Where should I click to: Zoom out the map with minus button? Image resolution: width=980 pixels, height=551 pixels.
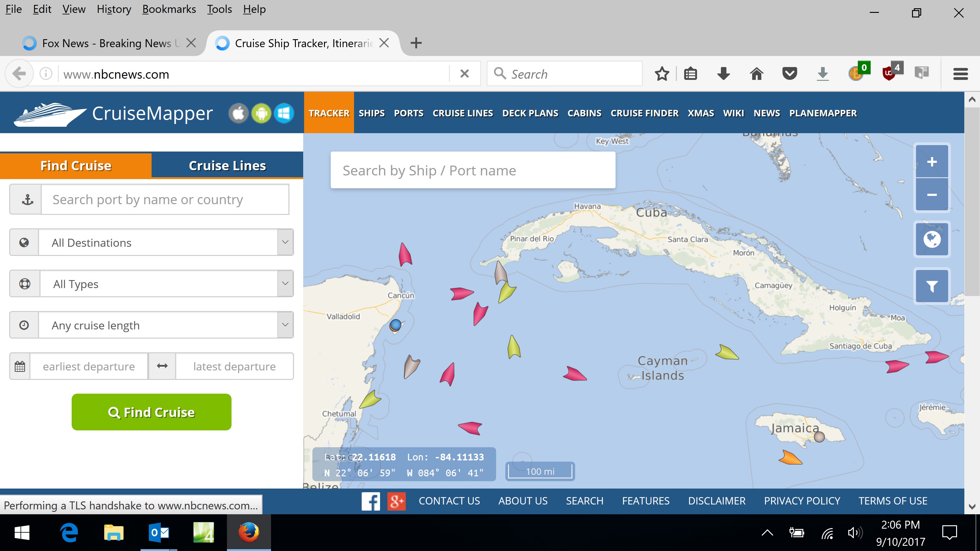coord(932,194)
